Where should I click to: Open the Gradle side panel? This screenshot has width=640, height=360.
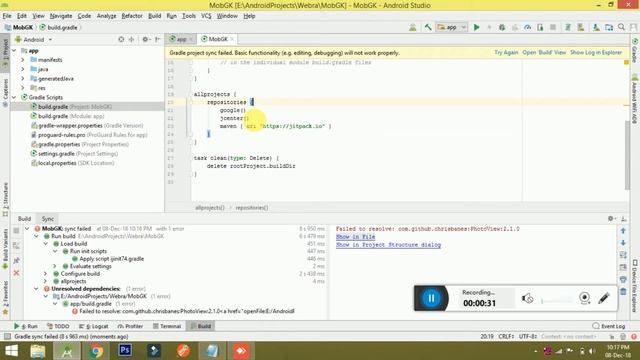[x=635, y=51]
